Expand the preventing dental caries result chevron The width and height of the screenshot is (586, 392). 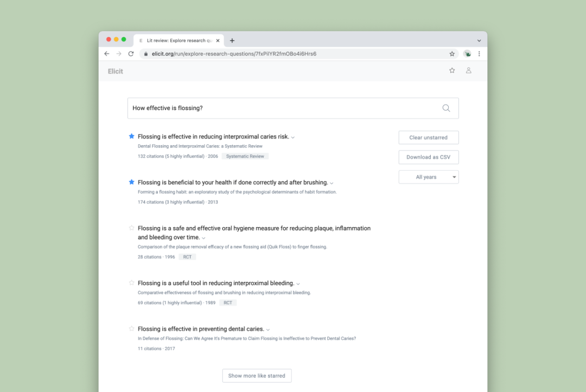click(268, 330)
